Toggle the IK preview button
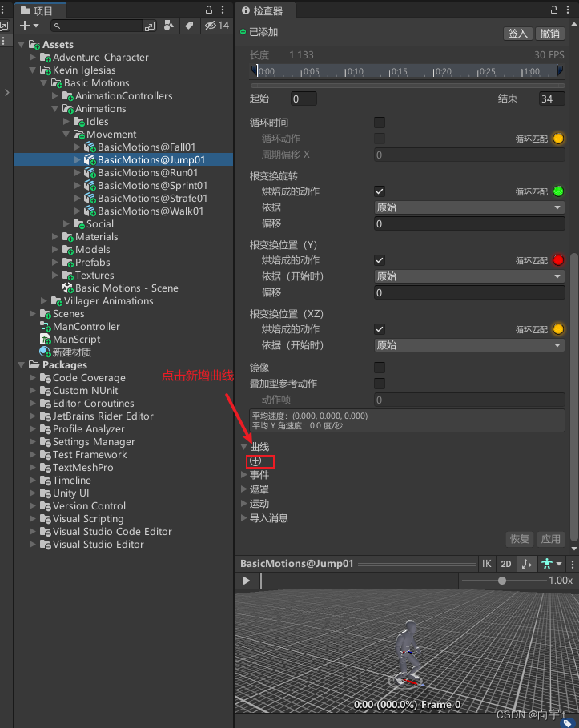 click(x=486, y=564)
